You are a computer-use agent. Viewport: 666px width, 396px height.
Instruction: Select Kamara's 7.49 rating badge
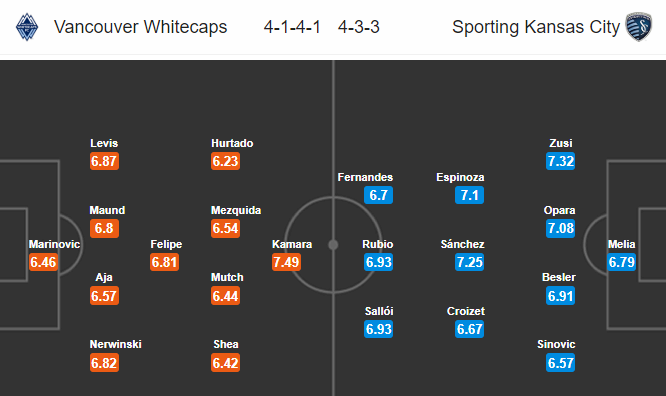[286, 262]
